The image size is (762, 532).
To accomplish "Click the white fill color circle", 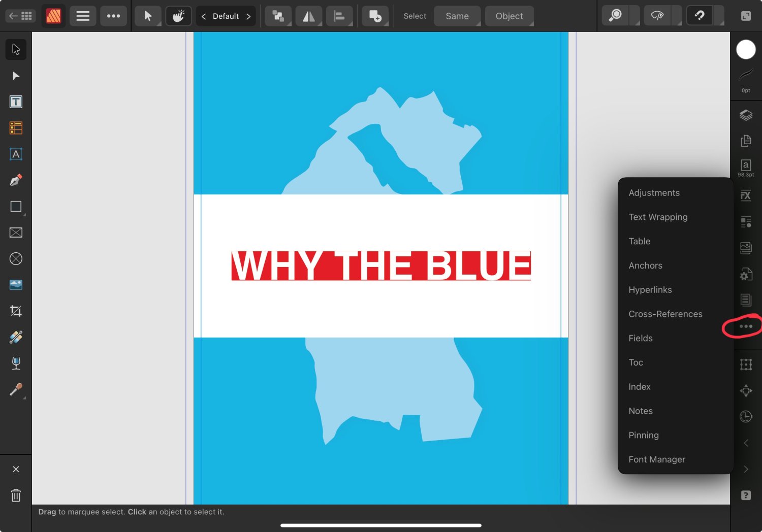I will [745, 50].
